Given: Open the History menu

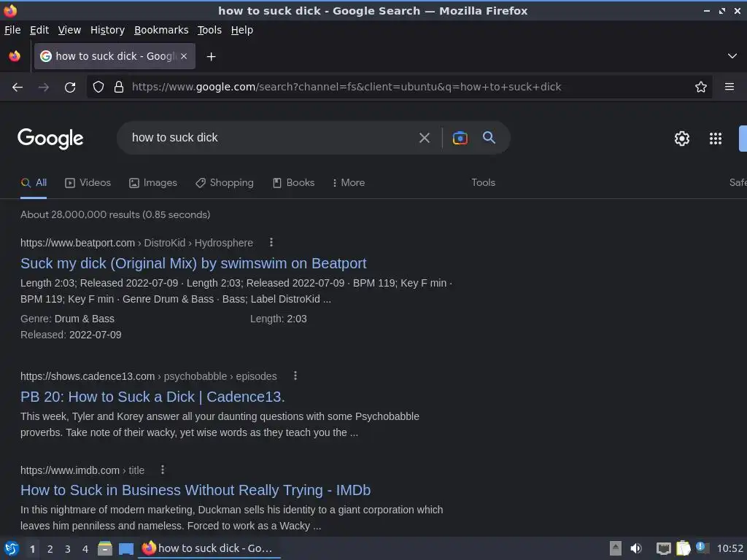Looking at the screenshot, I should (x=108, y=30).
